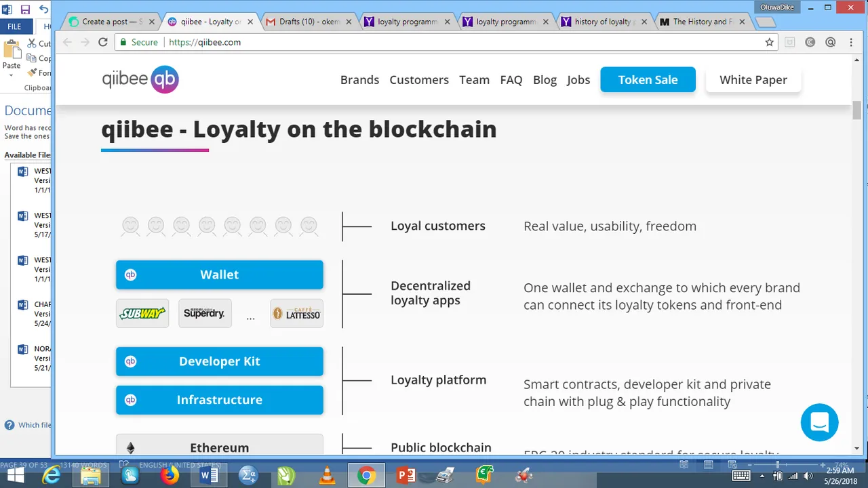Open a new Chrome tab
The height and width of the screenshot is (488, 868).
pos(765,22)
